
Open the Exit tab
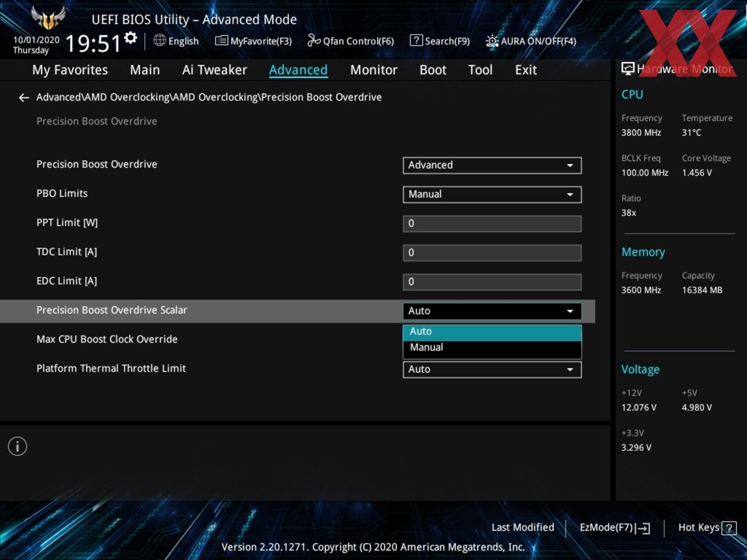[x=526, y=70]
